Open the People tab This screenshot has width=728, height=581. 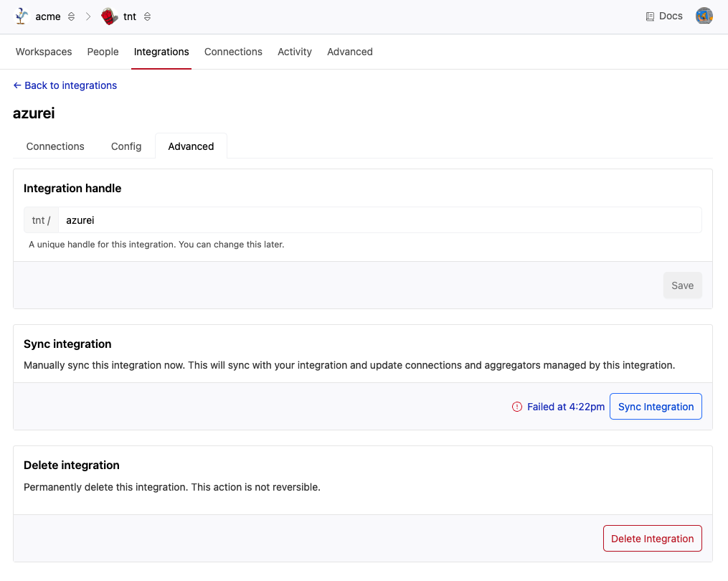(103, 52)
